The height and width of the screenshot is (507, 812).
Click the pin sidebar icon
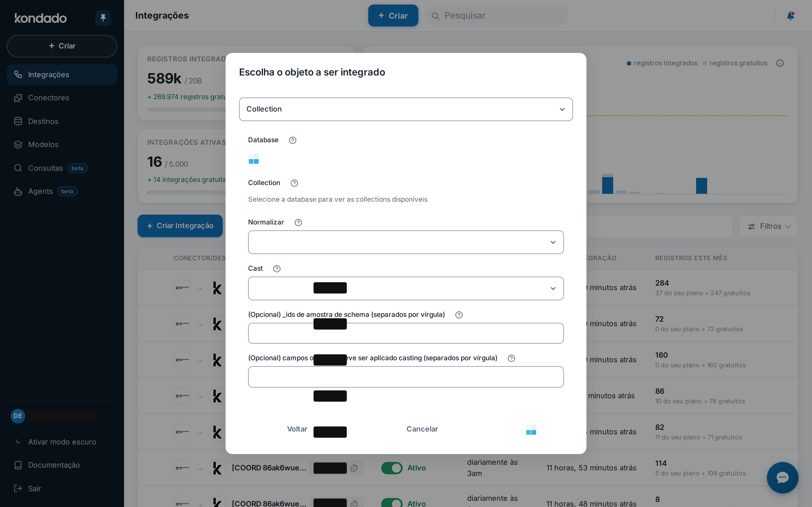[103, 18]
